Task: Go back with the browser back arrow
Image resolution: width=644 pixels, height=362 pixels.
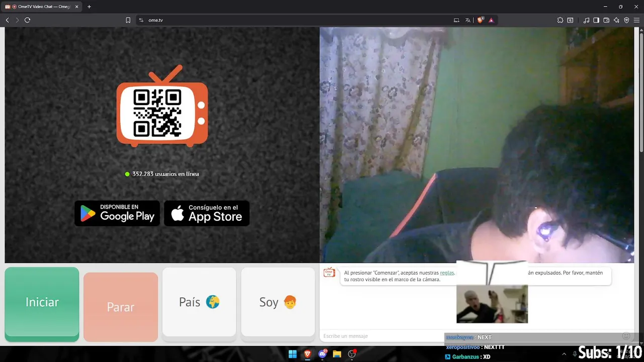Action: pos(7,20)
